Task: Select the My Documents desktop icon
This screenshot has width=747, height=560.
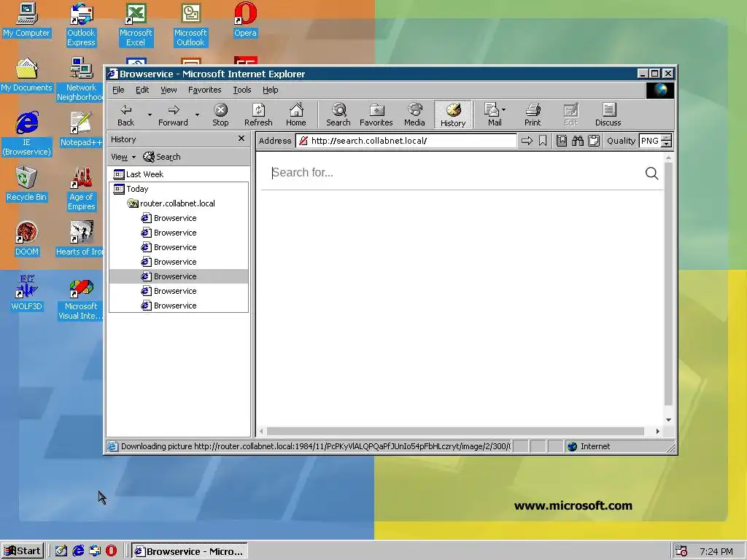Action: (26, 75)
